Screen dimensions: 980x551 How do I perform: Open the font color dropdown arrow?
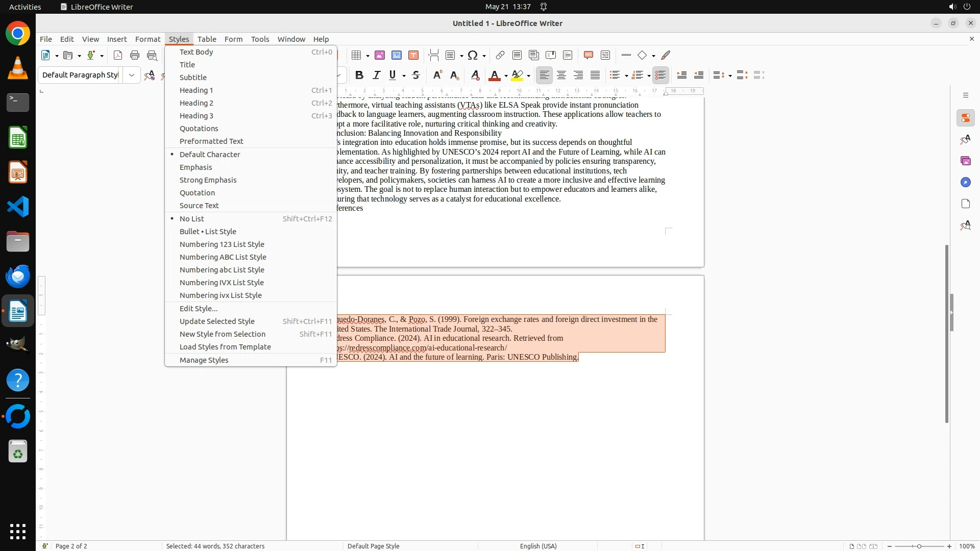click(506, 76)
